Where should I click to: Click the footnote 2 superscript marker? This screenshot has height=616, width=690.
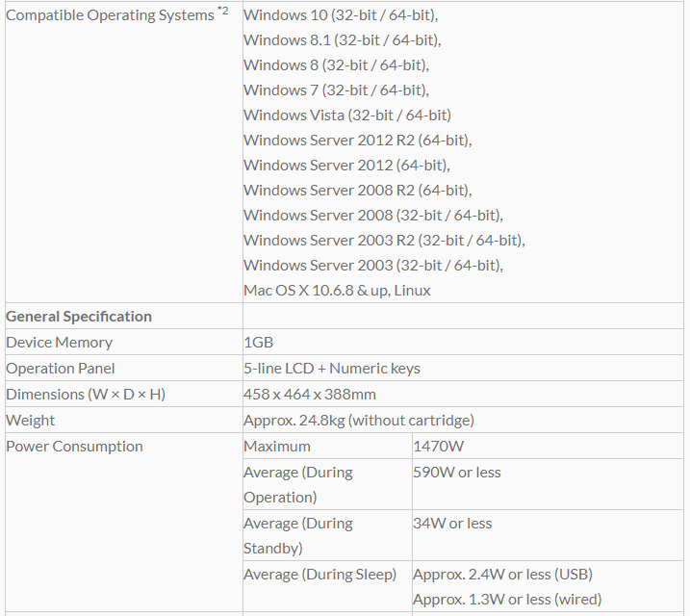click(x=223, y=12)
